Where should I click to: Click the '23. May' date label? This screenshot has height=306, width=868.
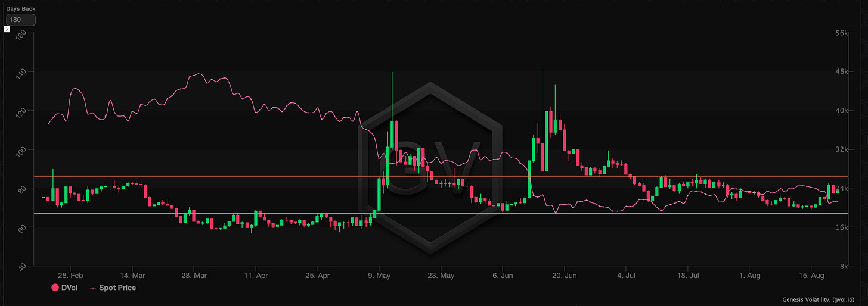(x=441, y=276)
